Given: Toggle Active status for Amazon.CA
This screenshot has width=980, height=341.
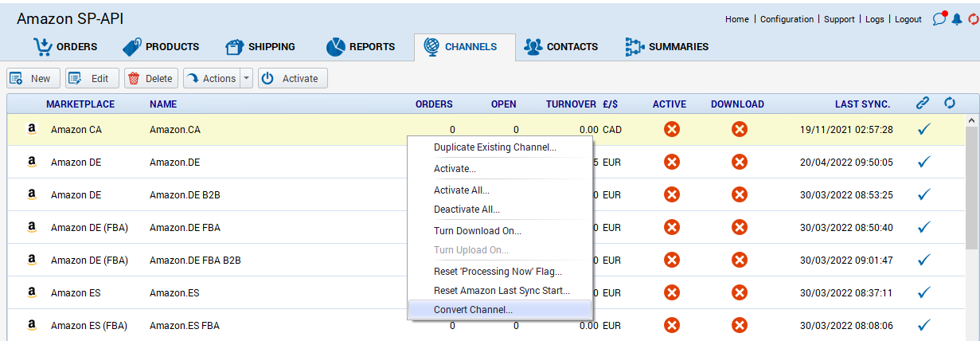Looking at the screenshot, I should click(672, 129).
